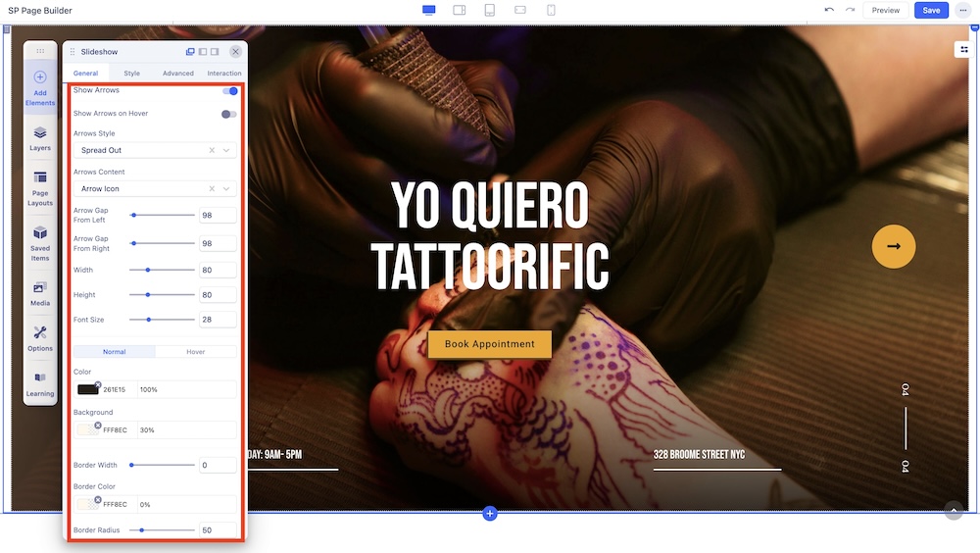Image resolution: width=980 pixels, height=553 pixels.
Task: Click the Preview button
Action: click(886, 10)
